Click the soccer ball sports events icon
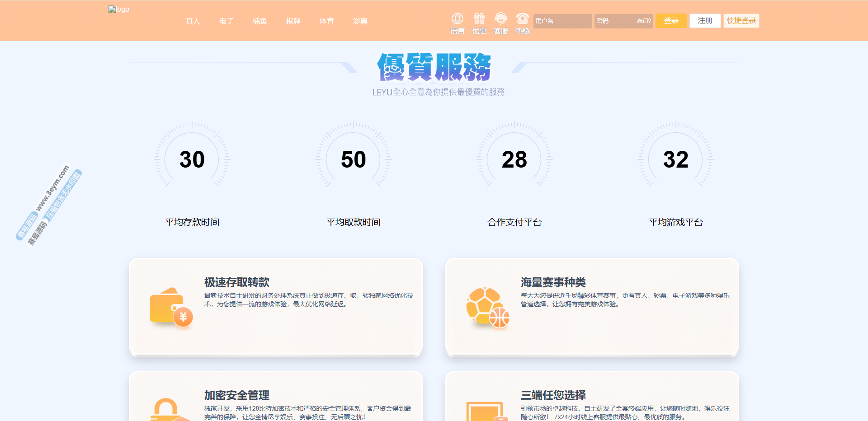 487,307
